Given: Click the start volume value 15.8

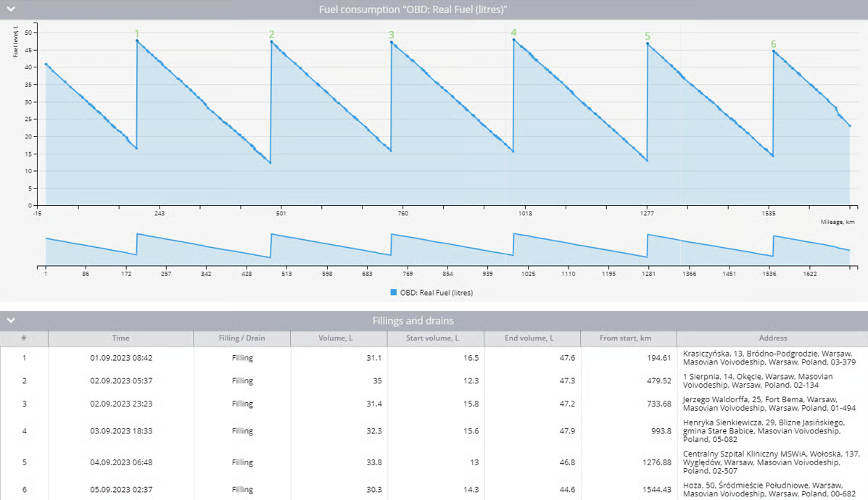Looking at the screenshot, I should tap(471, 404).
